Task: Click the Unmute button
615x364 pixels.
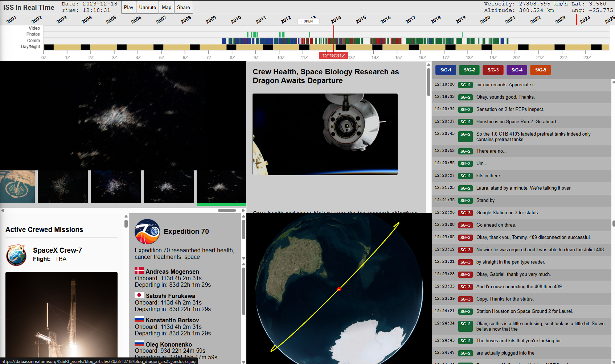Action: pyautogui.click(x=148, y=7)
